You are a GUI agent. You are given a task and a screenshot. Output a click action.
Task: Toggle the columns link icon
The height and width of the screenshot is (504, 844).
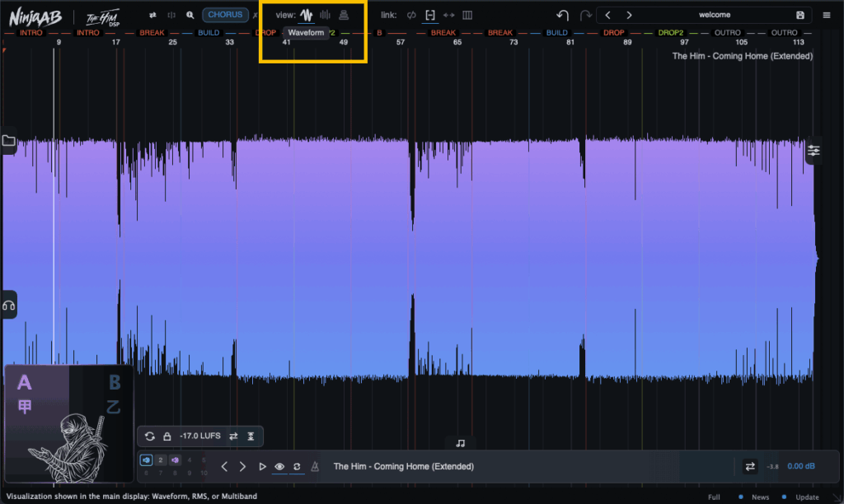467,15
